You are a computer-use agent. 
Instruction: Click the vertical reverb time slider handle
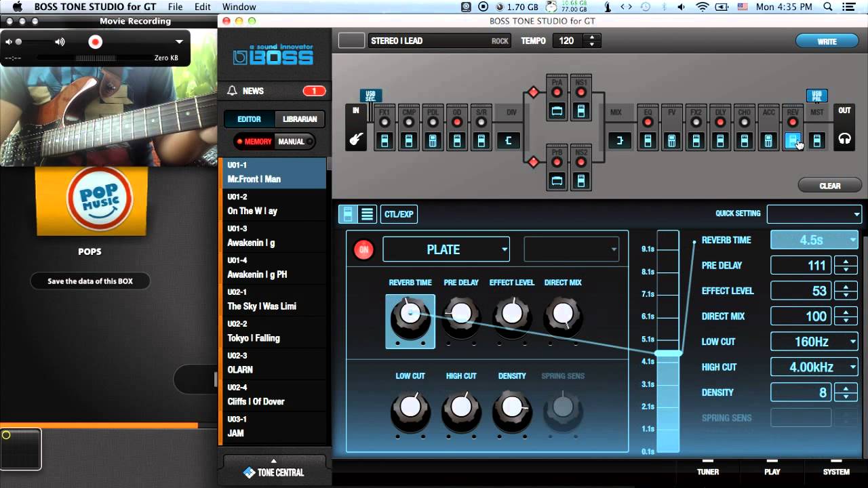point(668,353)
